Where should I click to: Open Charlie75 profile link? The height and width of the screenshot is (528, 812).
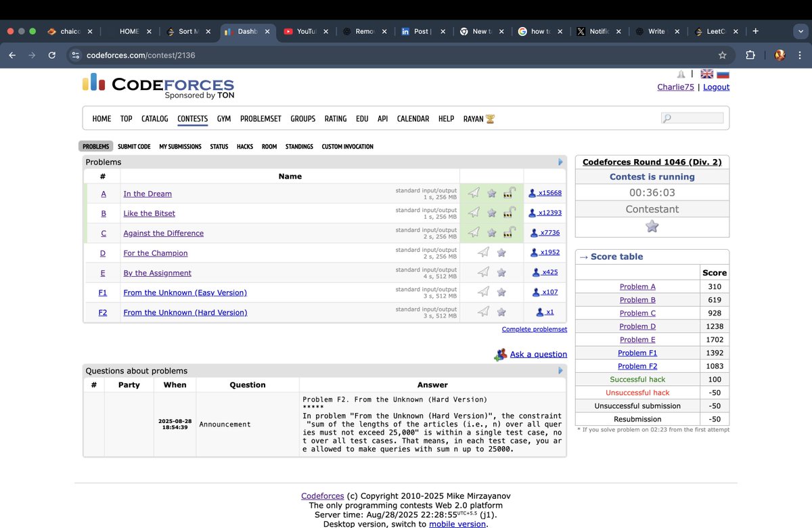tap(676, 87)
